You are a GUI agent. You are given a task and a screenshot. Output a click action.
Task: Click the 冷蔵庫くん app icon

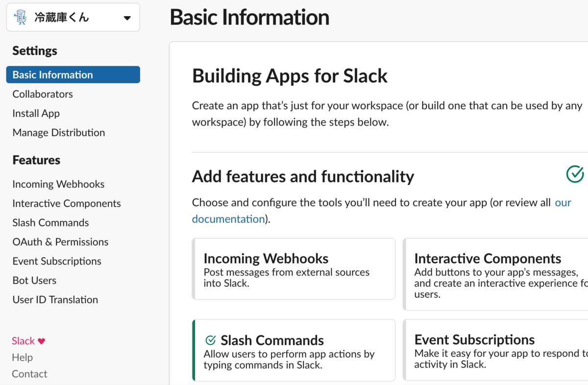tap(21, 18)
